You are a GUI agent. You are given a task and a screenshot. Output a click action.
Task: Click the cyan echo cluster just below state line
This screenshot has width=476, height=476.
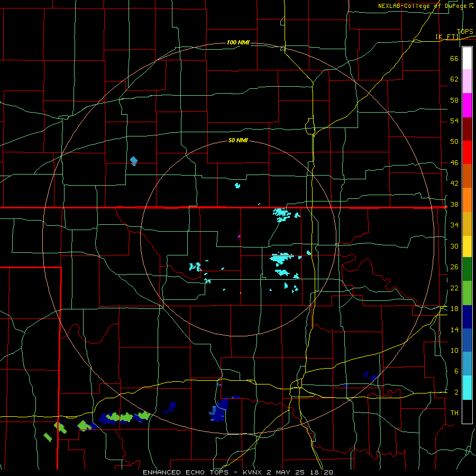click(x=282, y=215)
